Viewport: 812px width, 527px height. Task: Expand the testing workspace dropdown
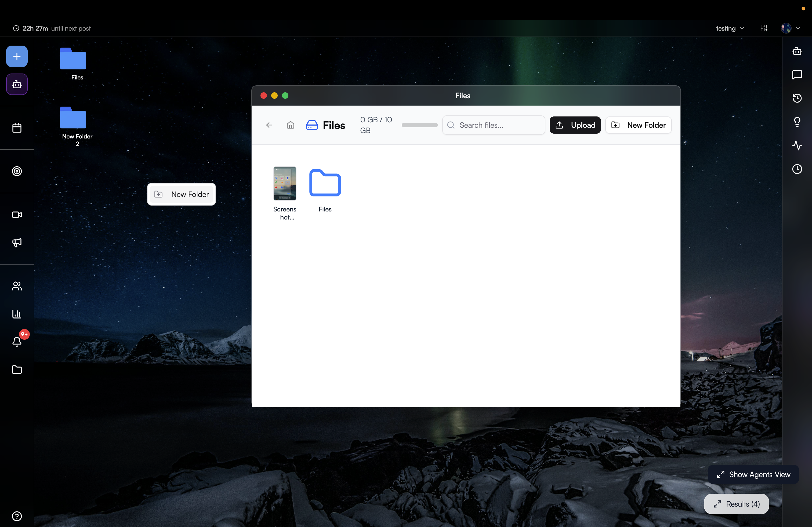tap(730, 28)
